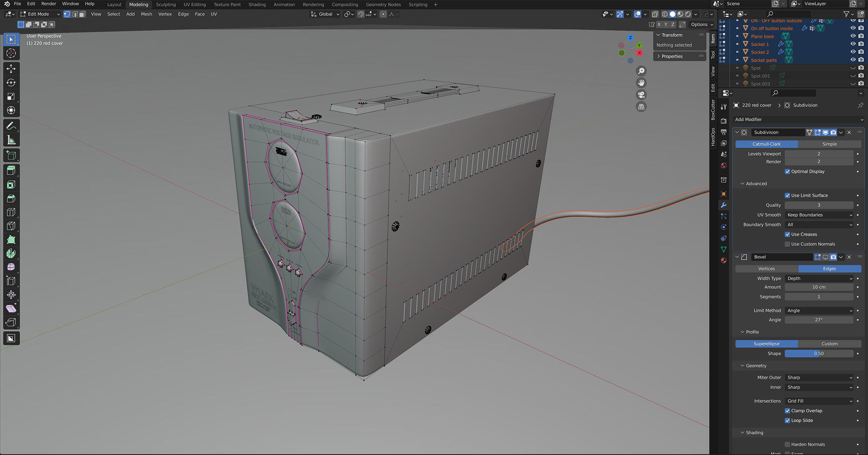Toggle camera view gizmo icon
Viewport: 868px width, 455px height.
pos(641,95)
